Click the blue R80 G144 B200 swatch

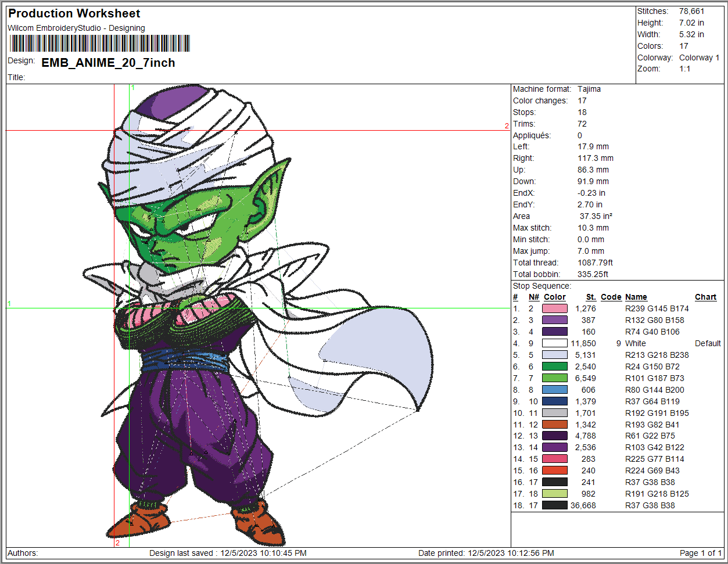click(554, 390)
